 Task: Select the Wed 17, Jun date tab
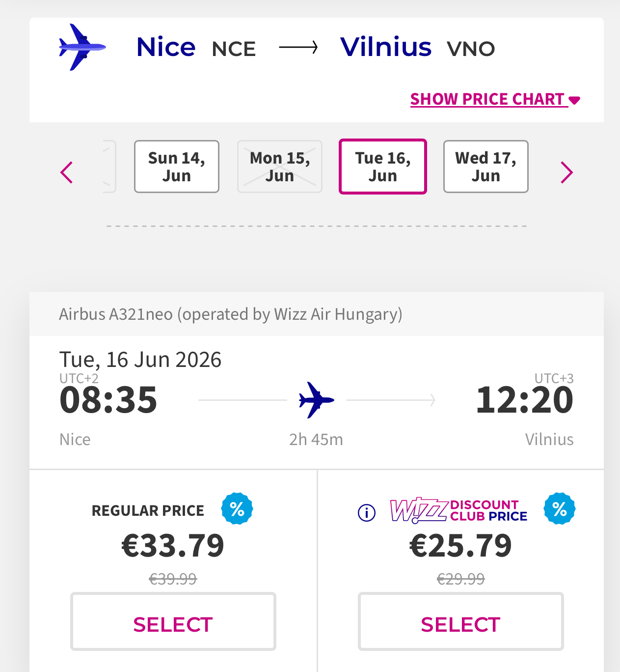485,167
